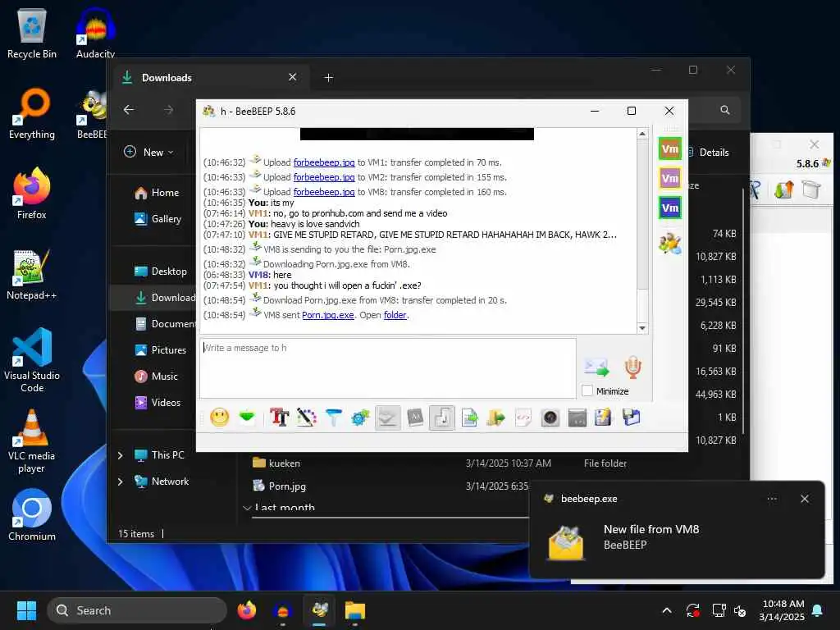Click the Details button in File Explorer

708,152
